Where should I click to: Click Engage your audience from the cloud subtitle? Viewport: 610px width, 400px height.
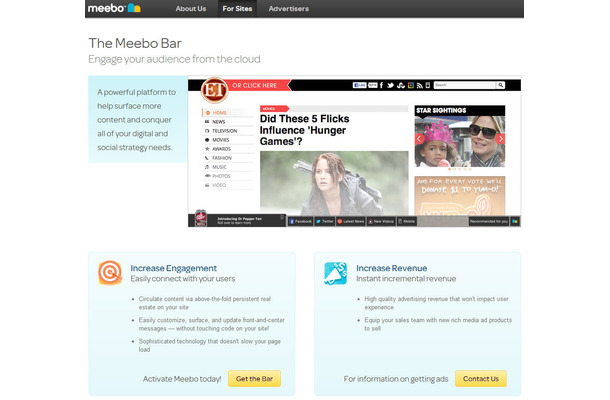pyautogui.click(x=174, y=59)
